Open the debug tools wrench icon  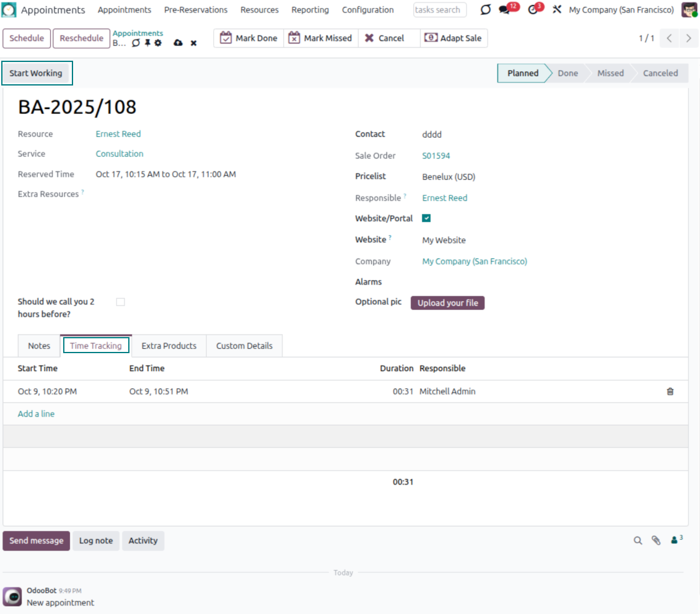557,10
